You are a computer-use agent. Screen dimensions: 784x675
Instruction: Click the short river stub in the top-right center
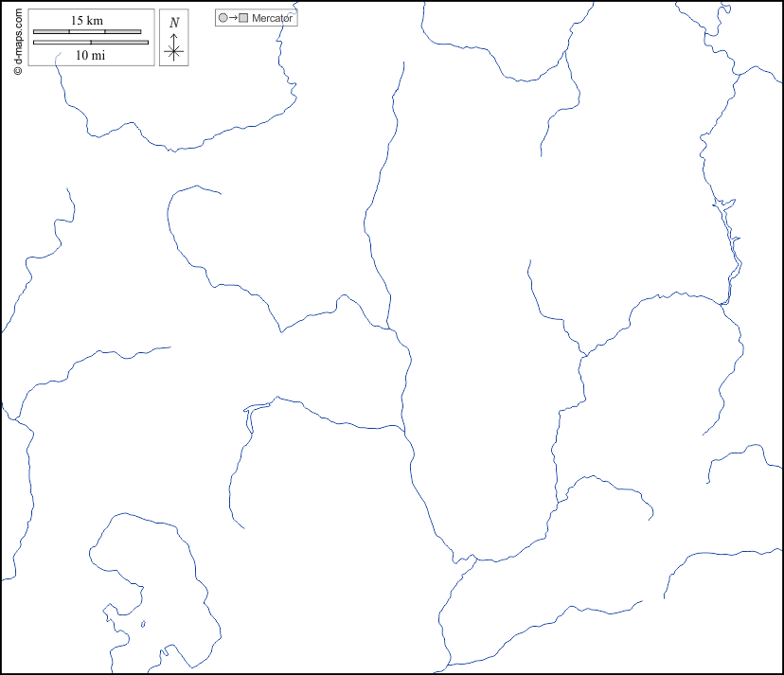pos(544,133)
